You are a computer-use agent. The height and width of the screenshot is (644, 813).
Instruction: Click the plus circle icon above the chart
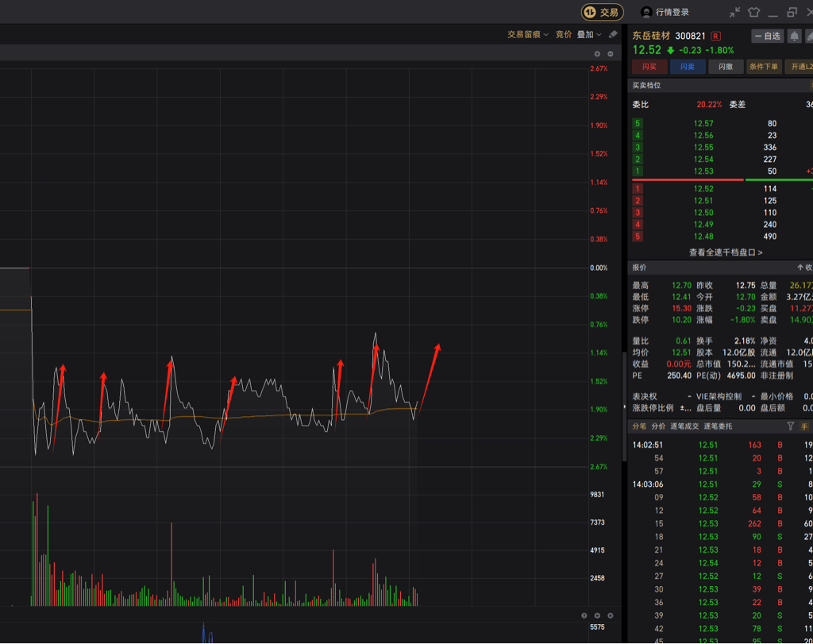(x=598, y=54)
